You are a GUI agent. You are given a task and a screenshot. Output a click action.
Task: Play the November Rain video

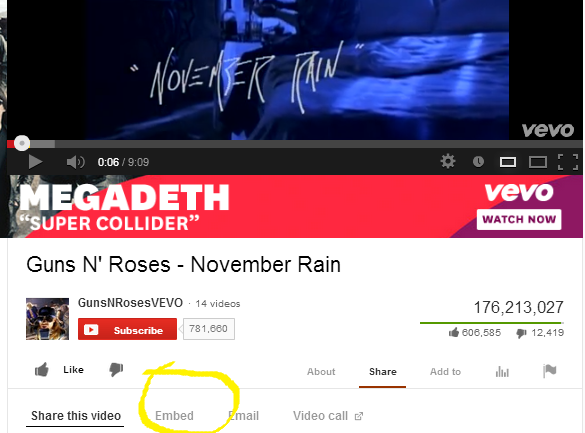click(x=35, y=162)
